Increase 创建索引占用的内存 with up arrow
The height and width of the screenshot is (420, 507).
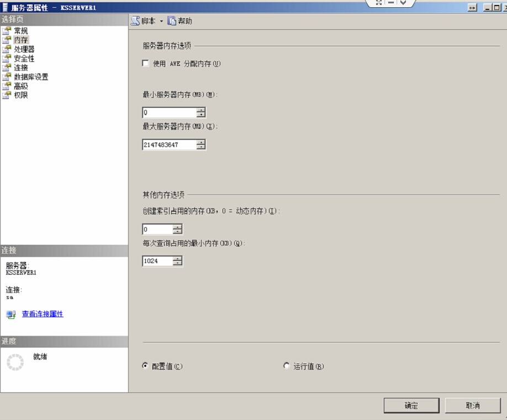[177, 227]
